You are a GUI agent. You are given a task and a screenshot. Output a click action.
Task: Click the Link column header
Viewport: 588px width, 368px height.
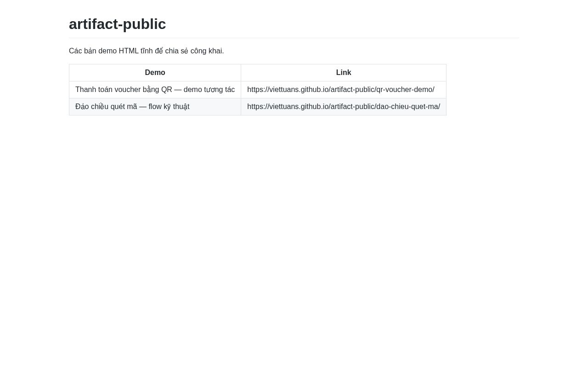click(x=344, y=73)
